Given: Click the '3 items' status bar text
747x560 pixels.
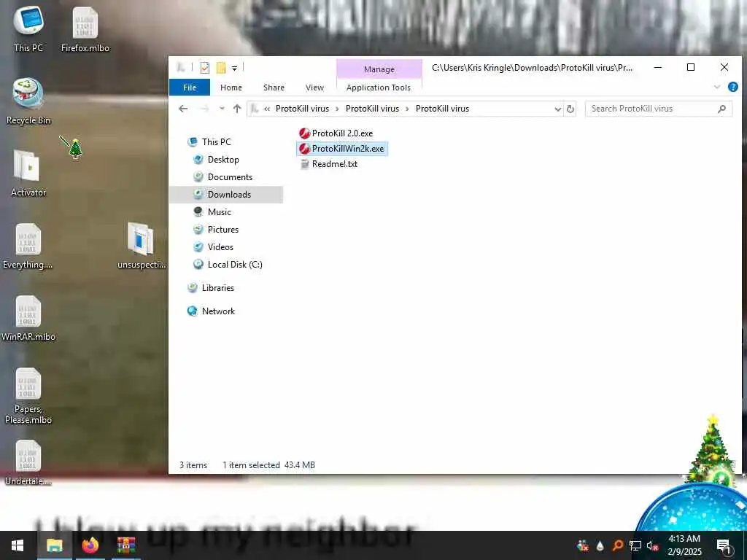Looking at the screenshot, I should [193, 465].
